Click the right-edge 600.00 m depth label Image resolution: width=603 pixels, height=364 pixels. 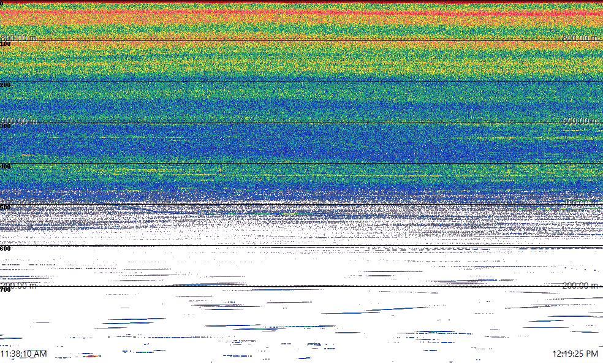click(581, 121)
